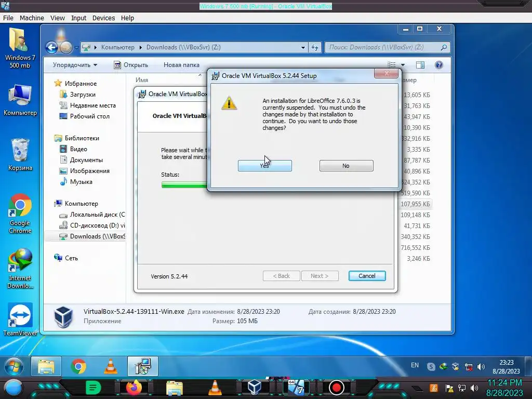Change view mode icon in Explorer

pyautogui.click(x=392, y=65)
